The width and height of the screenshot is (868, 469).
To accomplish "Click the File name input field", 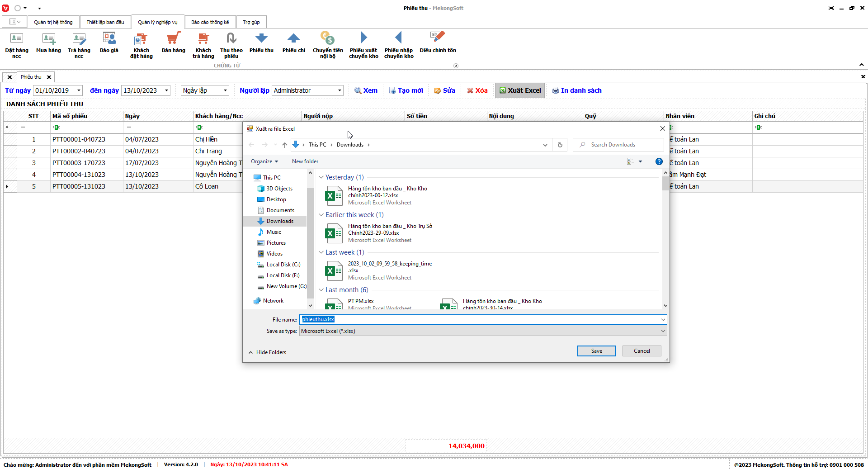I will (479, 319).
